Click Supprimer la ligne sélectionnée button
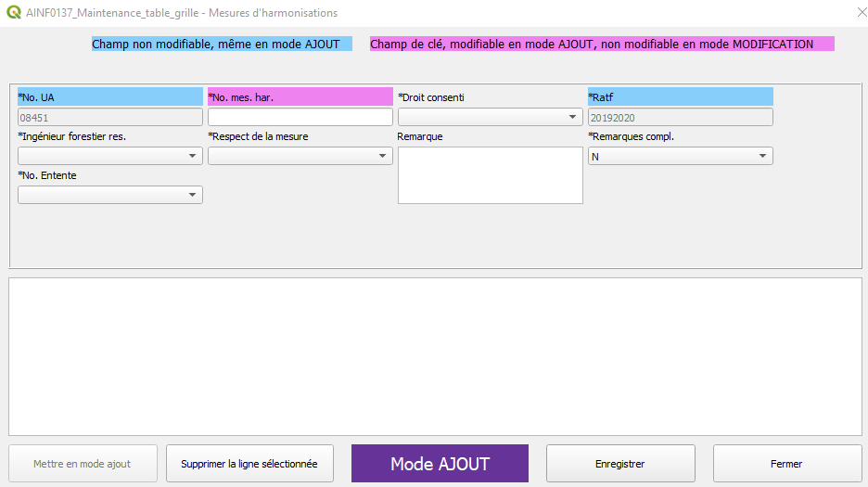The width and height of the screenshot is (868, 487). [x=249, y=464]
